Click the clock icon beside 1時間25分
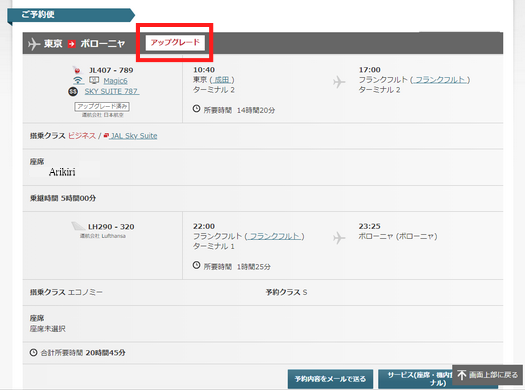The height and width of the screenshot is (390, 525). [197, 265]
